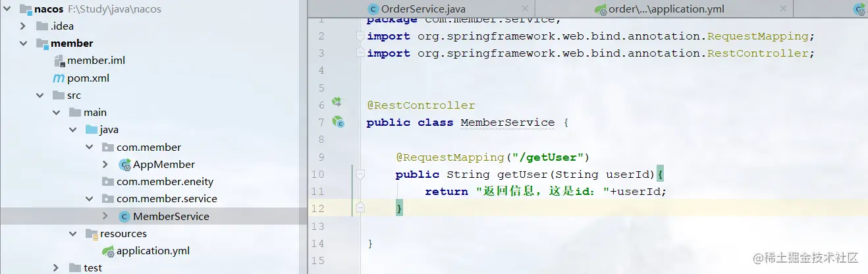
Task: Click the Spring gutter icon on line 6
Action: (x=337, y=103)
